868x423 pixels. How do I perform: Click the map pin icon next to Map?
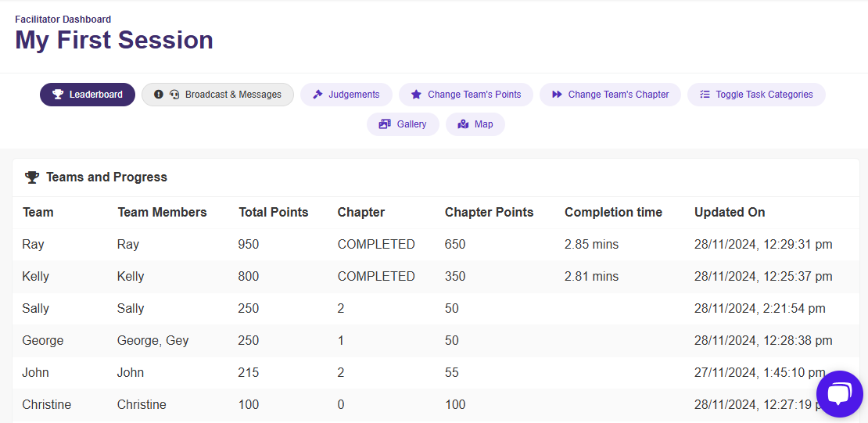tap(464, 124)
